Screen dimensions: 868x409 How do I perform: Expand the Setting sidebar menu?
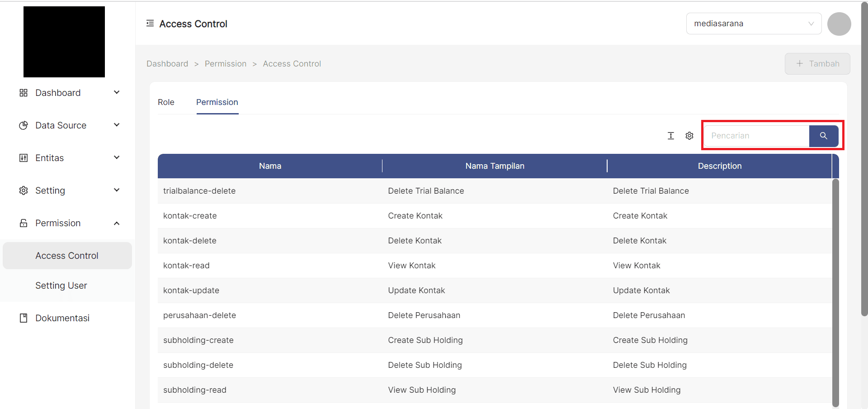point(117,190)
